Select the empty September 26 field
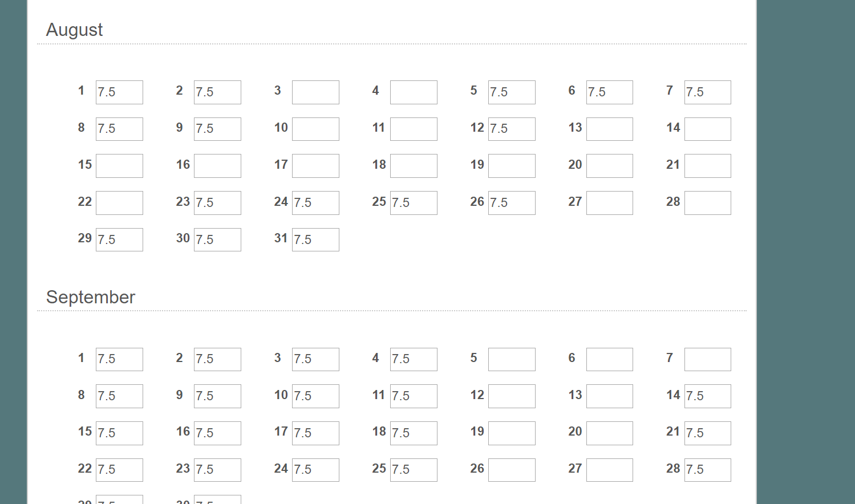 (512, 470)
